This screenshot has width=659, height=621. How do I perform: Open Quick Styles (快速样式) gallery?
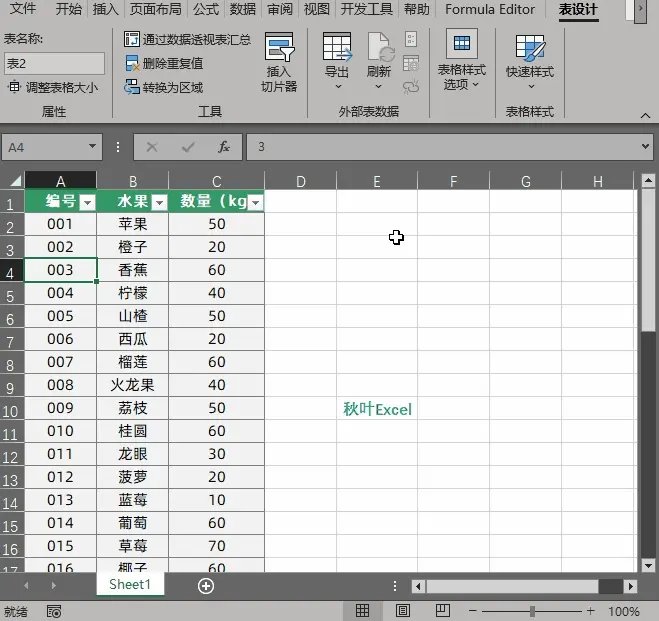[x=530, y=61]
